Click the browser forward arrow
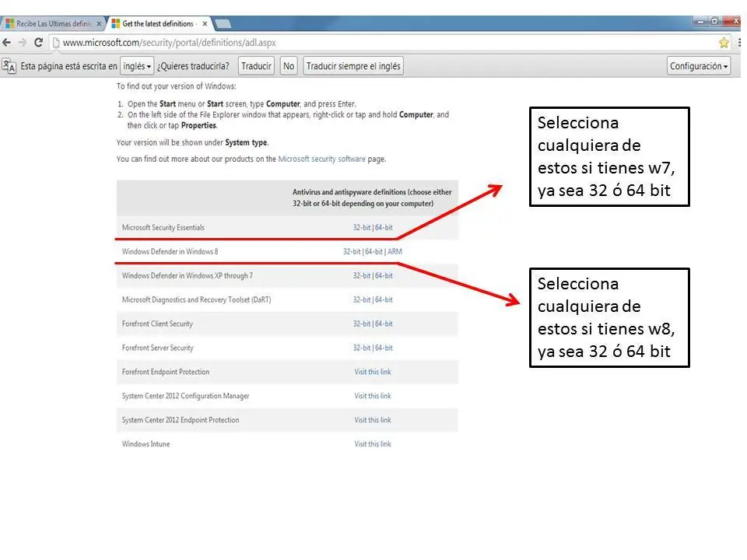Viewport: 747px width, 560px height. (x=23, y=42)
